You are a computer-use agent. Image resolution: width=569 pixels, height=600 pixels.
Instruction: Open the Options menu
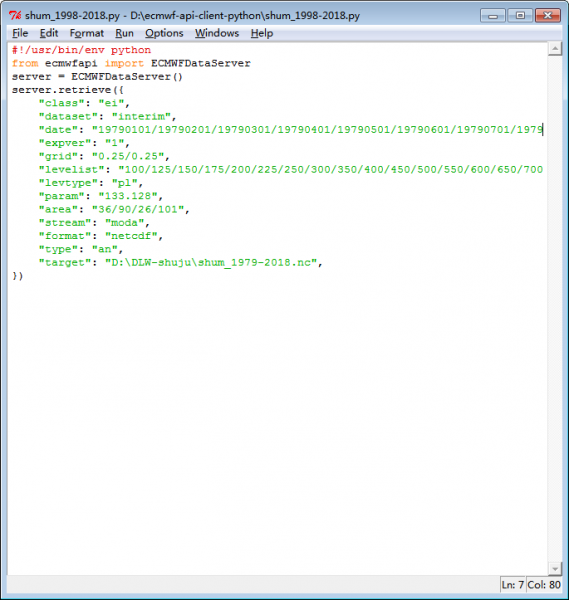(x=164, y=33)
